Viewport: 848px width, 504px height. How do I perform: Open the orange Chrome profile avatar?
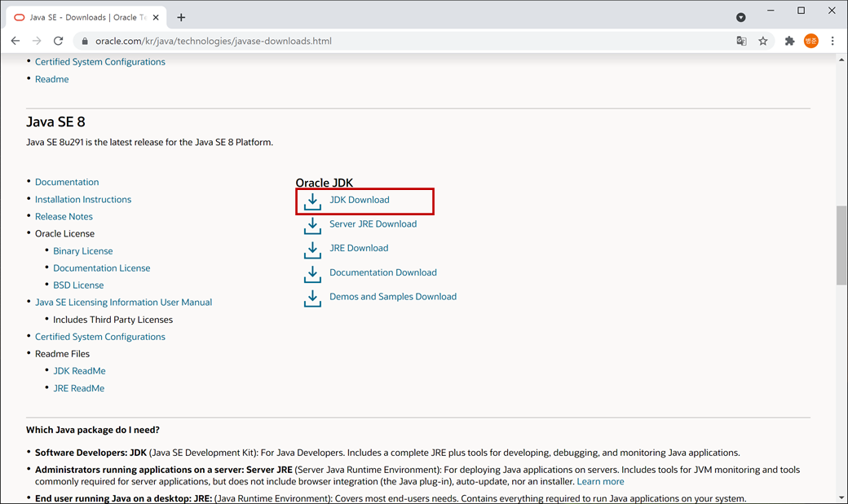click(x=810, y=41)
